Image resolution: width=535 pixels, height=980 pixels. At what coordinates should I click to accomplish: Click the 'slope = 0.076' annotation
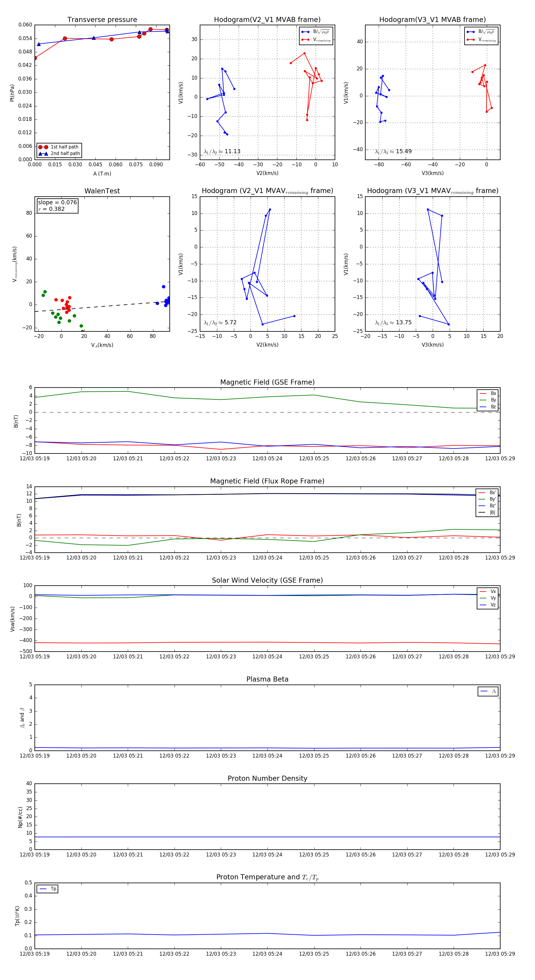pos(57,203)
